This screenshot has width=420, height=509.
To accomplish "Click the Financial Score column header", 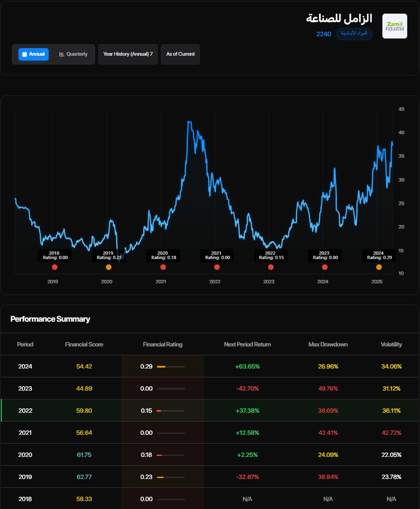I will [84, 345].
